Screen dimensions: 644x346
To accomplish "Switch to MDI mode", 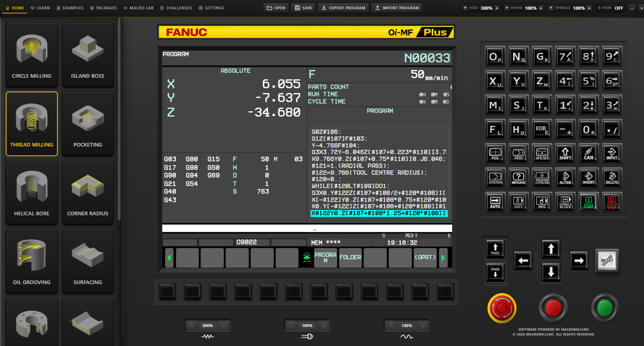I will click(x=542, y=202).
